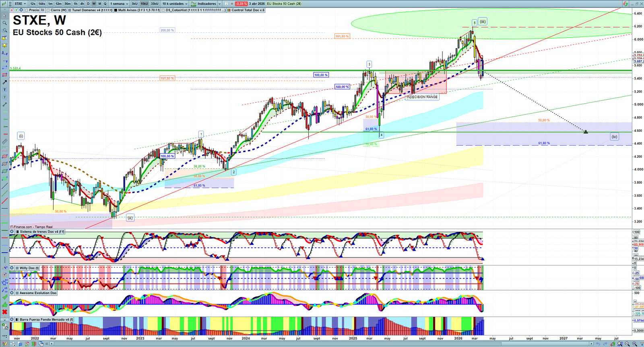Toggle the Barra Fuerza Fondo Mercado checkbox
The width and height of the screenshot is (644, 347).
17,320
